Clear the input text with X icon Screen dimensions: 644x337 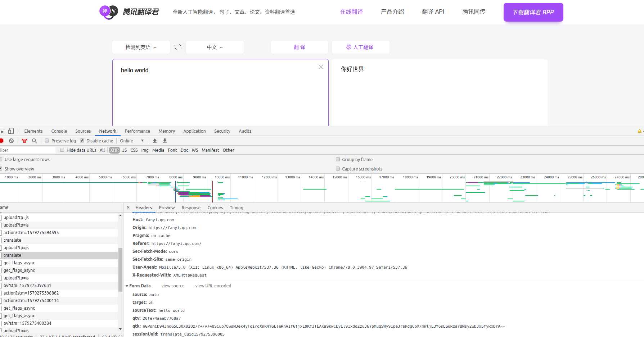click(321, 67)
